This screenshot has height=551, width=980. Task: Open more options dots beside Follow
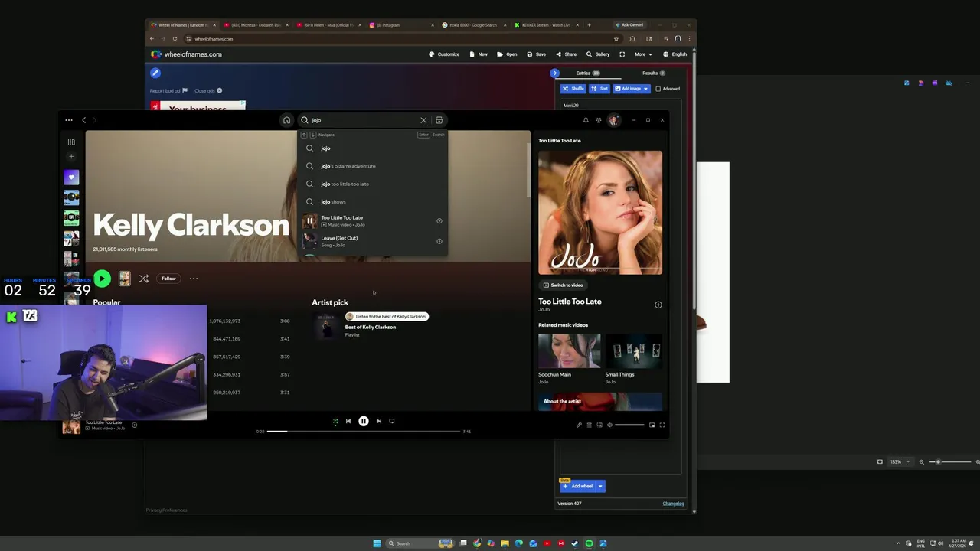tap(194, 279)
